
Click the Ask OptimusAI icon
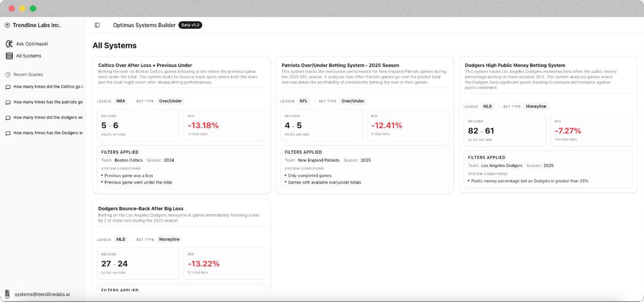point(9,44)
